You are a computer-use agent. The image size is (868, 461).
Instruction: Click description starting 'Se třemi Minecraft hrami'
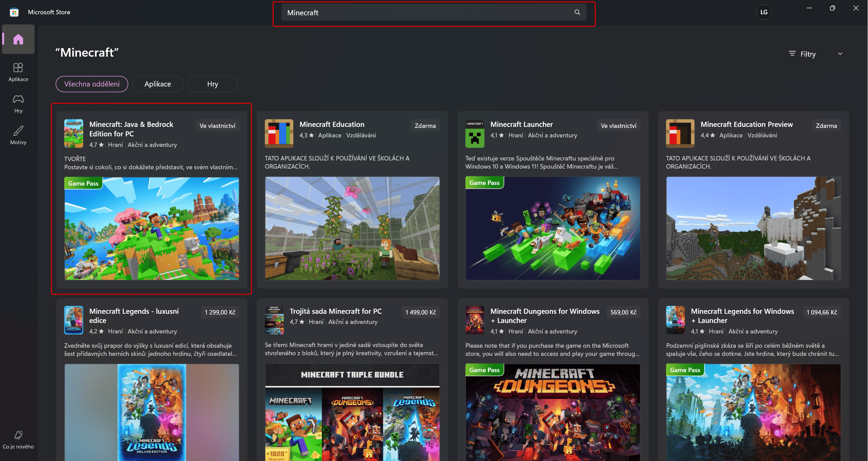[x=351, y=349]
